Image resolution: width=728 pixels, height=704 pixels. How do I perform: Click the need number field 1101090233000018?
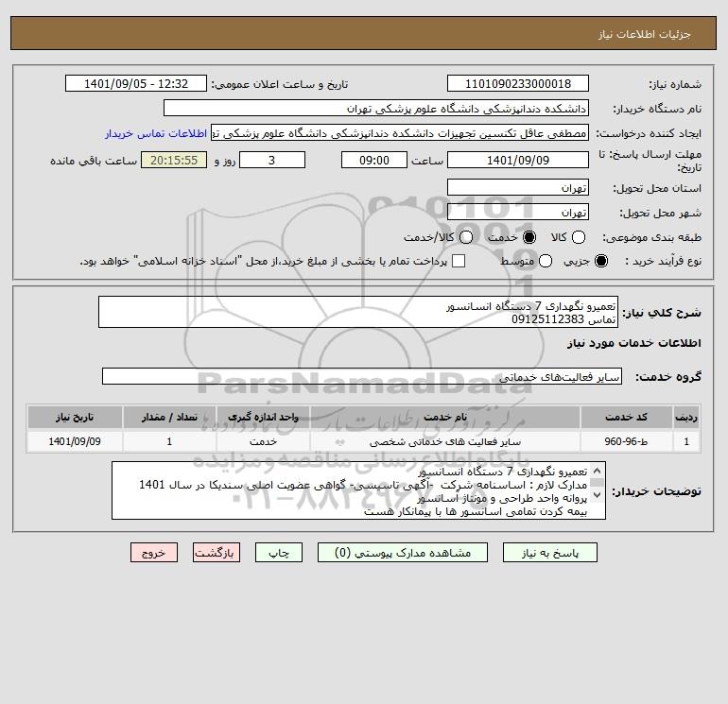(518, 83)
